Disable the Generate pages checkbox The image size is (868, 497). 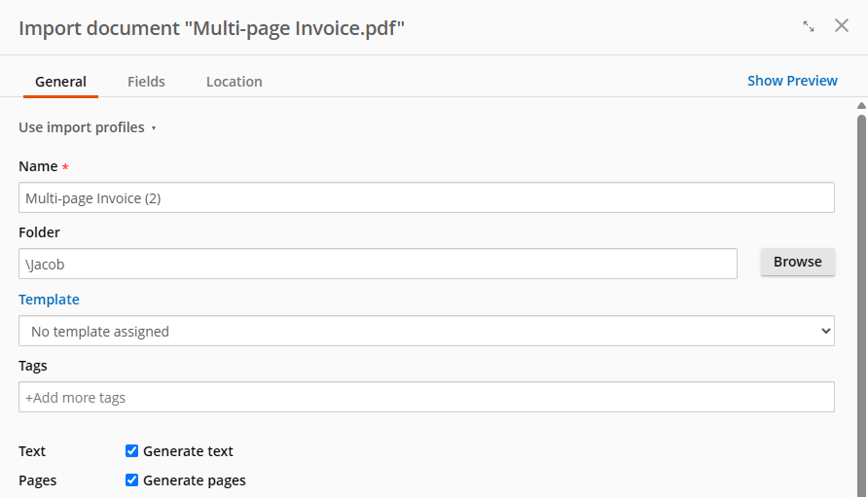pyautogui.click(x=131, y=479)
